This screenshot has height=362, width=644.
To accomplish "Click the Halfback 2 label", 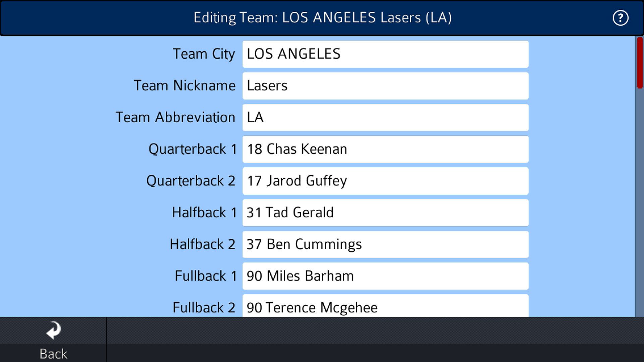I will [x=202, y=244].
